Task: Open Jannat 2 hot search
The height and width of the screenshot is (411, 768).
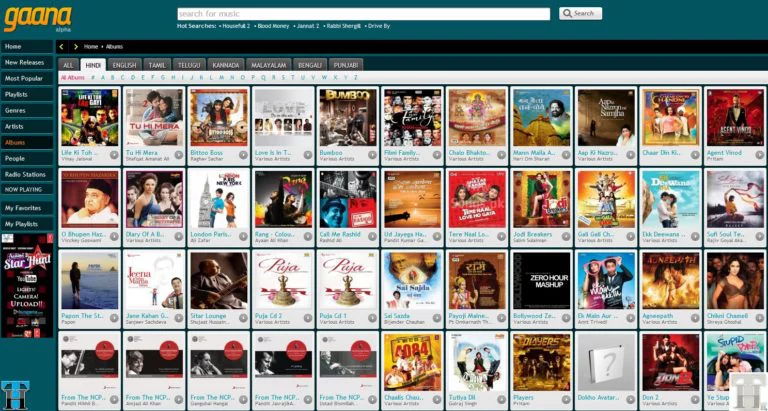Action: tap(308, 26)
